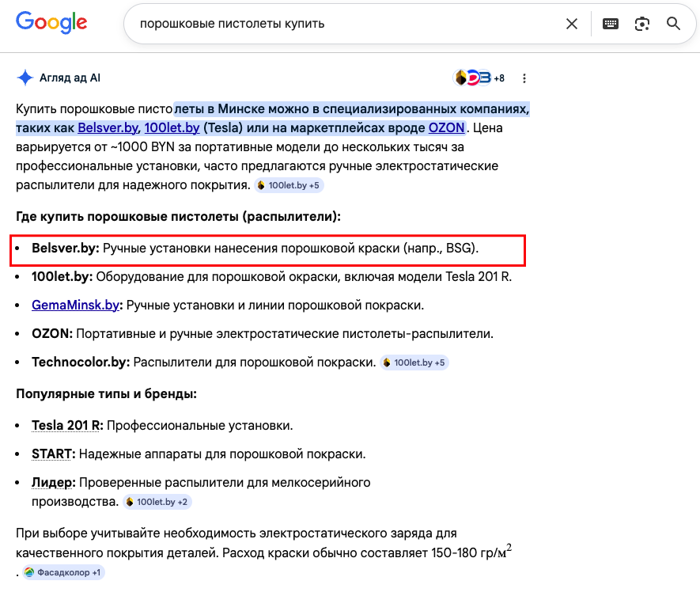This screenshot has width=700, height=596.
Task: Expand the Фасадколор +1 source chip
Action: 62,572
